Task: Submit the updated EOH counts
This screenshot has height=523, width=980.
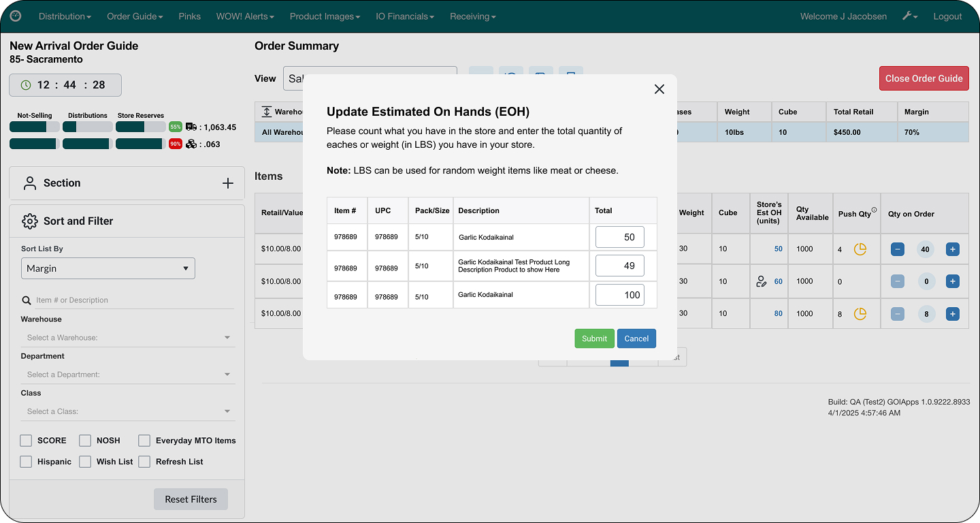Action: pos(594,338)
